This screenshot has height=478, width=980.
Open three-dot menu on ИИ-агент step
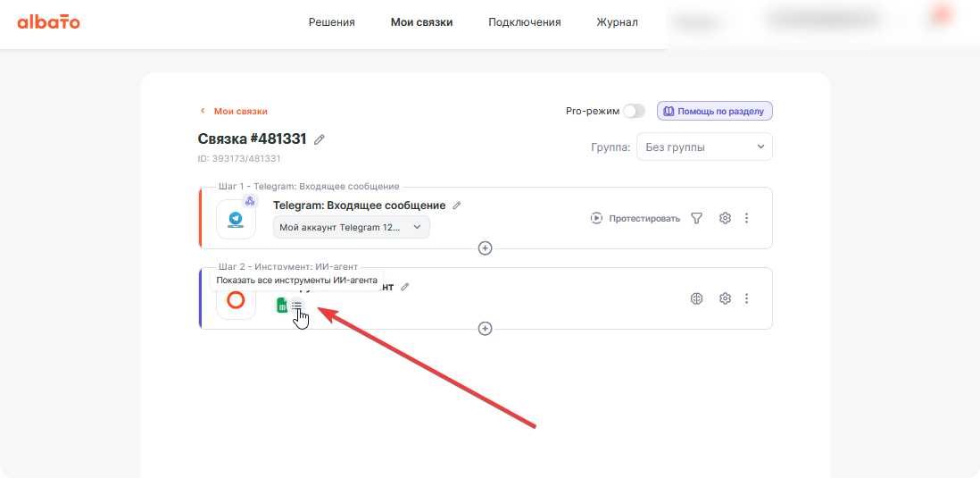tap(746, 298)
